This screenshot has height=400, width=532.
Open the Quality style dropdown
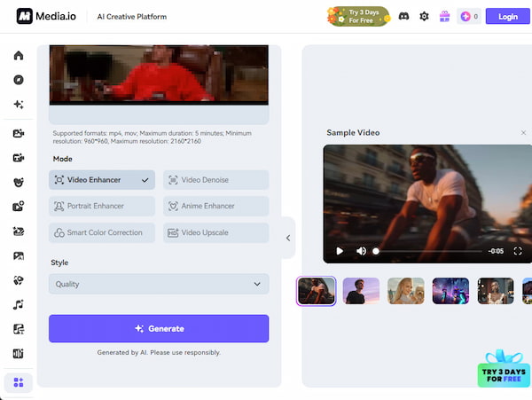(x=159, y=284)
